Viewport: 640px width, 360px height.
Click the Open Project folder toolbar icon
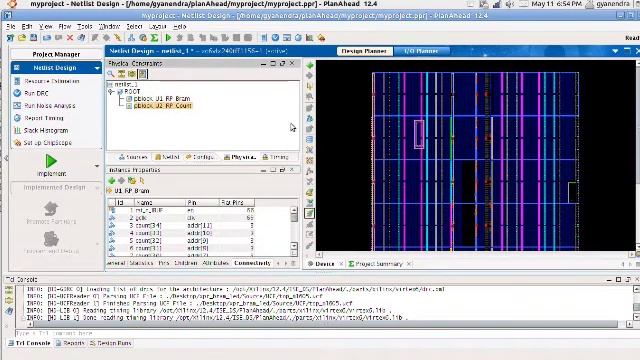point(22,38)
